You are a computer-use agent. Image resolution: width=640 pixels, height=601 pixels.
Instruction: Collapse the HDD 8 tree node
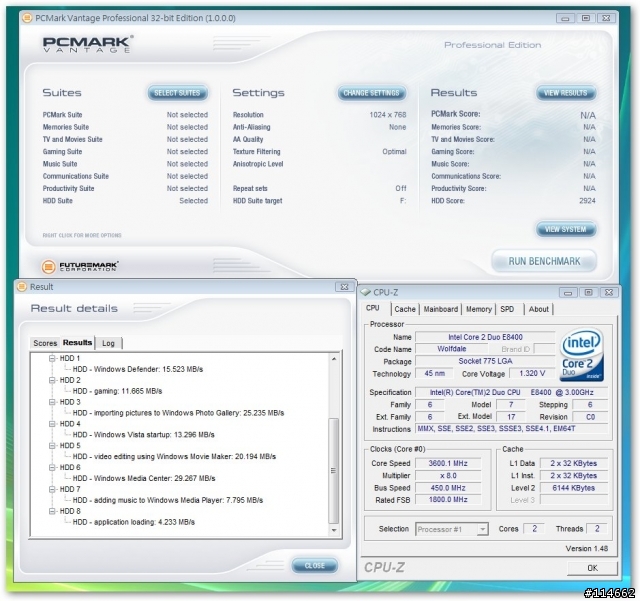[x=52, y=511]
